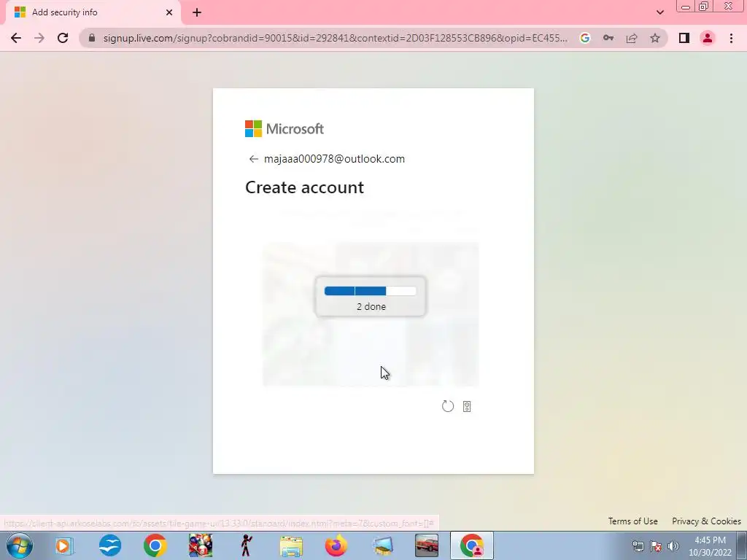Open Chrome from the taskbar

tap(155, 545)
